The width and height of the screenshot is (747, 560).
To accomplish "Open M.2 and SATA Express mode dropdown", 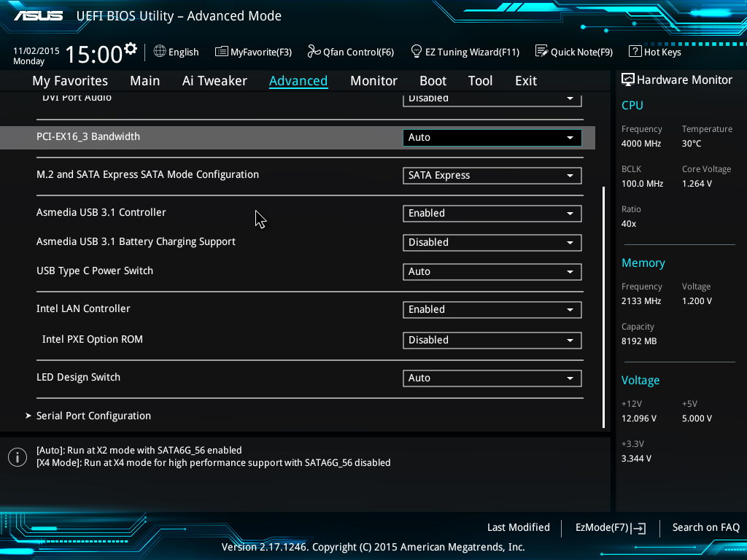I will click(492, 175).
